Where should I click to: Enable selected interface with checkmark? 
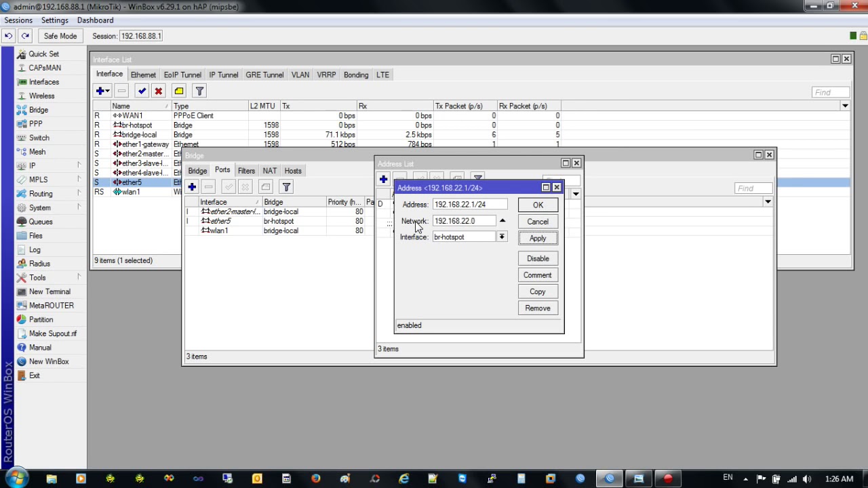click(x=142, y=91)
